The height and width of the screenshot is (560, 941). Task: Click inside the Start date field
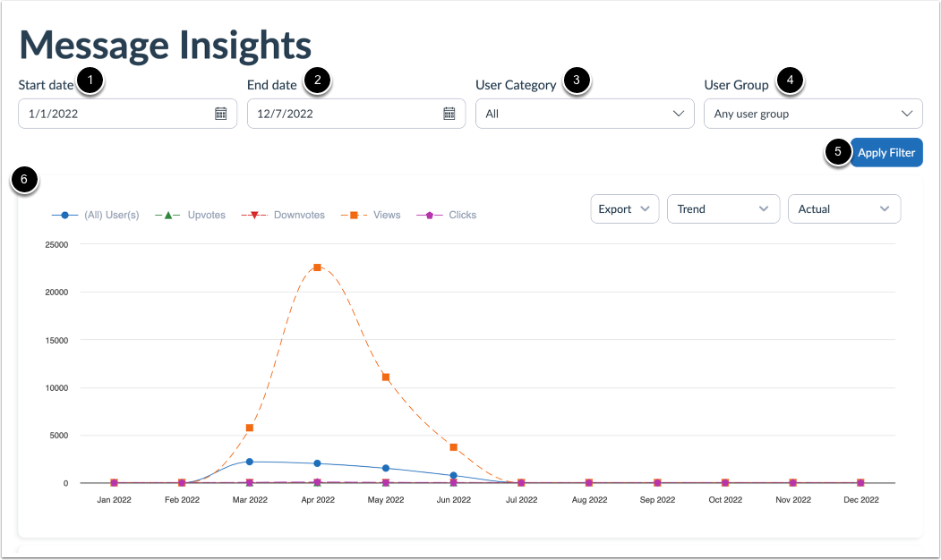point(107,113)
